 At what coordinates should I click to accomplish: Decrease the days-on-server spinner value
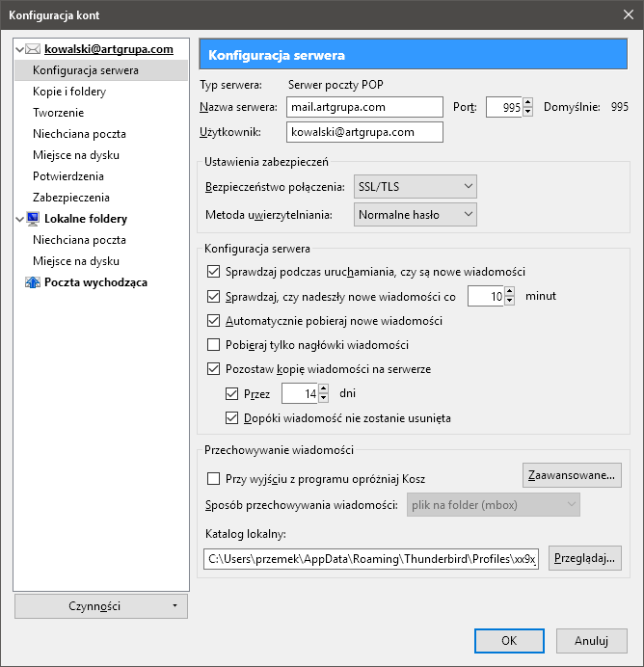(x=324, y=398)
